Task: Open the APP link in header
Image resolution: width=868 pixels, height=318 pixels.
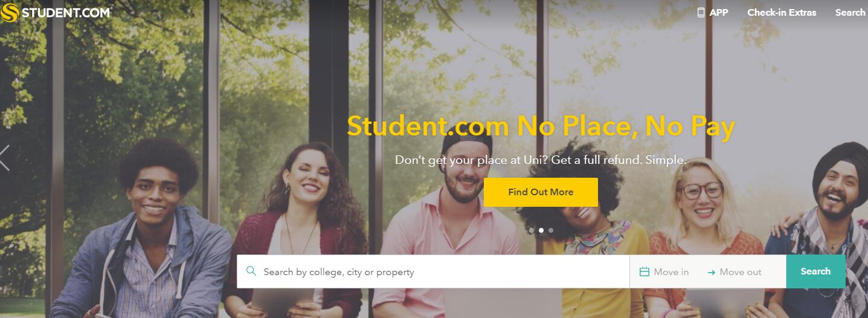Action: [x=719, y=12]
